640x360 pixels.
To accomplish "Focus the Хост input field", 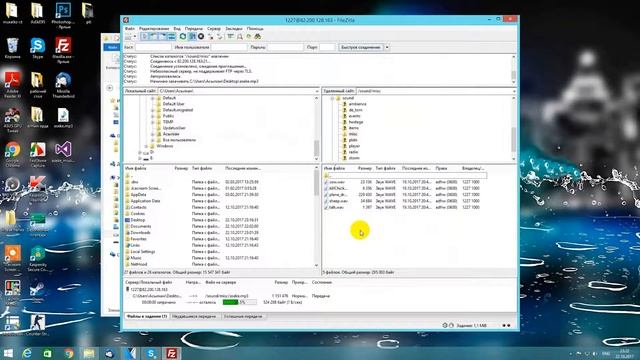I will 153,47.
